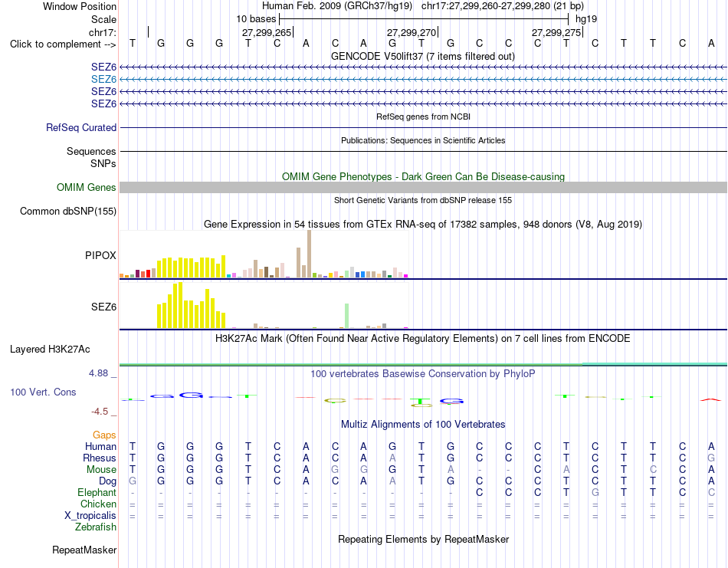Click 'RefSeq genes from NCBI' track title
Viewport: 728px width, 568px height.
(x=423, y=117)
